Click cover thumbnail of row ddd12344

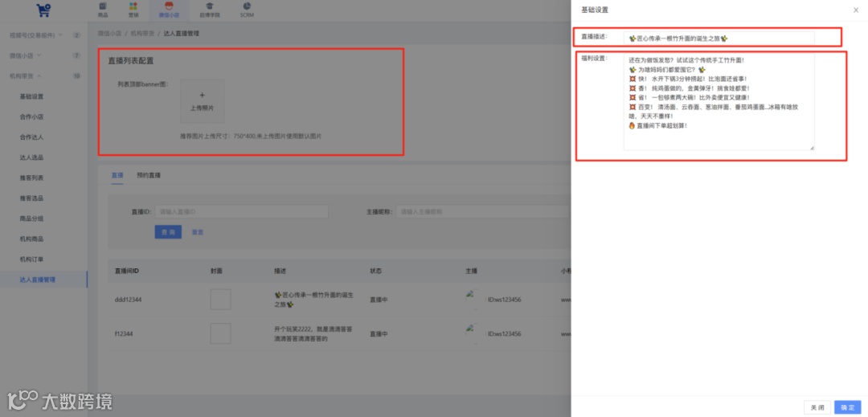coord(220,299)
